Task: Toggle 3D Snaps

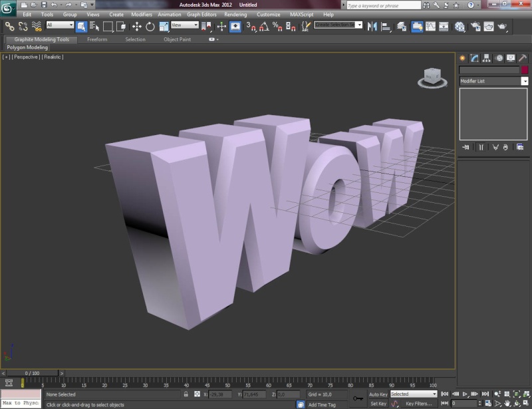Action: 251,27
